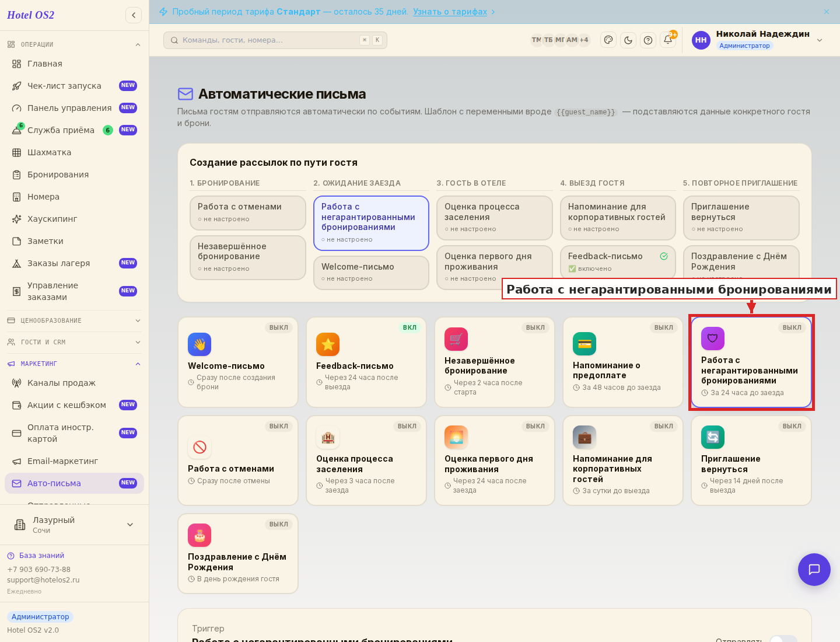The width and height of the screenshot is (840, 642).
Task: Open the color palette theme icon
Action: pyautogui.click(x=608, y=40)
